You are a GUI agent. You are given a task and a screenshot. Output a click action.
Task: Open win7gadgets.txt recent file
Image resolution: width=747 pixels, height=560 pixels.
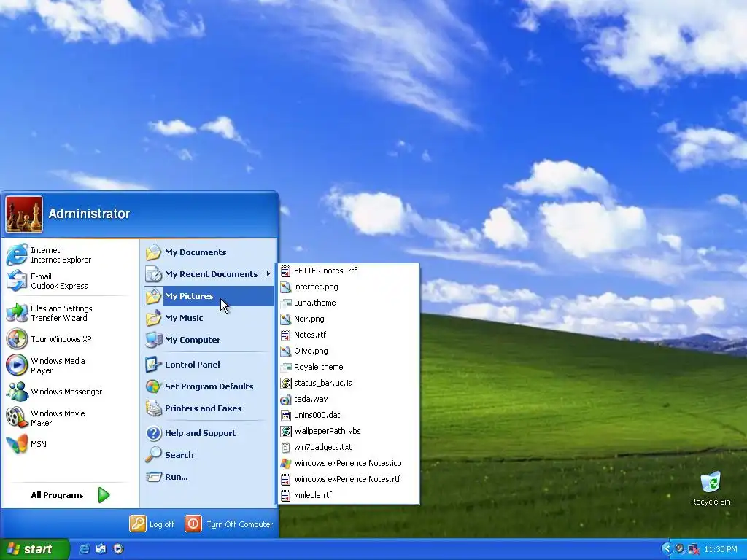click(349, 447)
